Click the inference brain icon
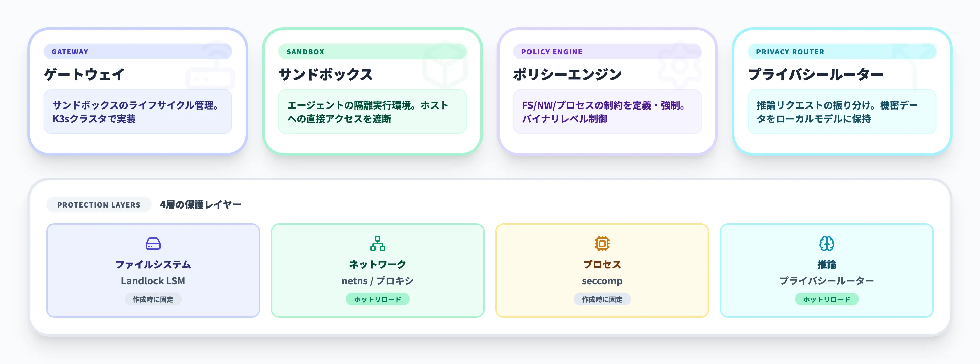Image resolution: width=980 pixels, height=364 pixels. pyautogui.click(x=826, y=244)
